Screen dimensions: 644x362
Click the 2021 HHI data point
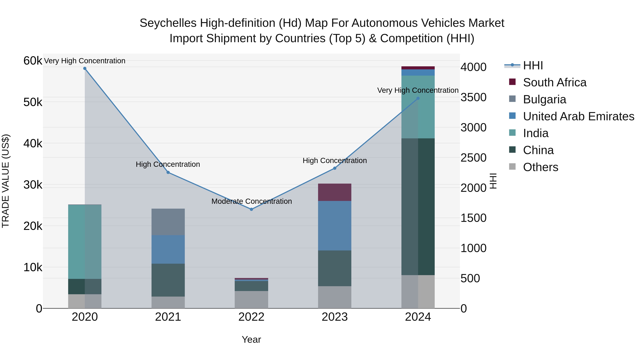click(168, 172)
